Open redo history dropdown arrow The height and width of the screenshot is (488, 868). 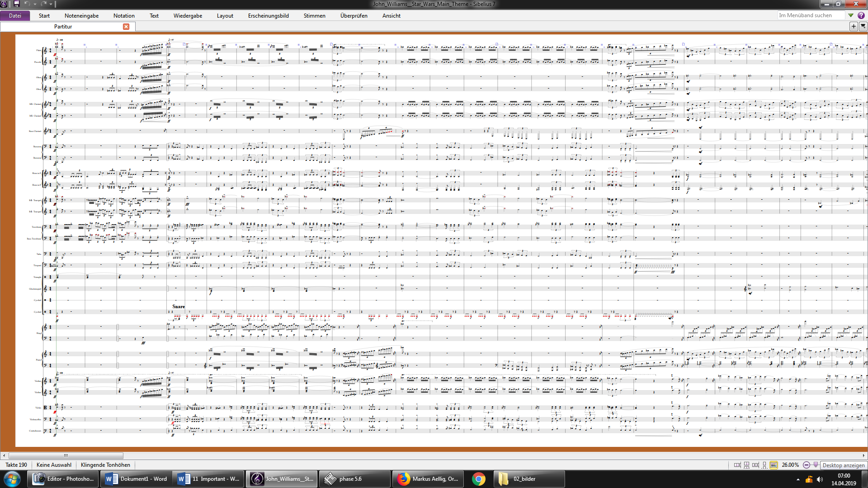[x=51, y=4]
